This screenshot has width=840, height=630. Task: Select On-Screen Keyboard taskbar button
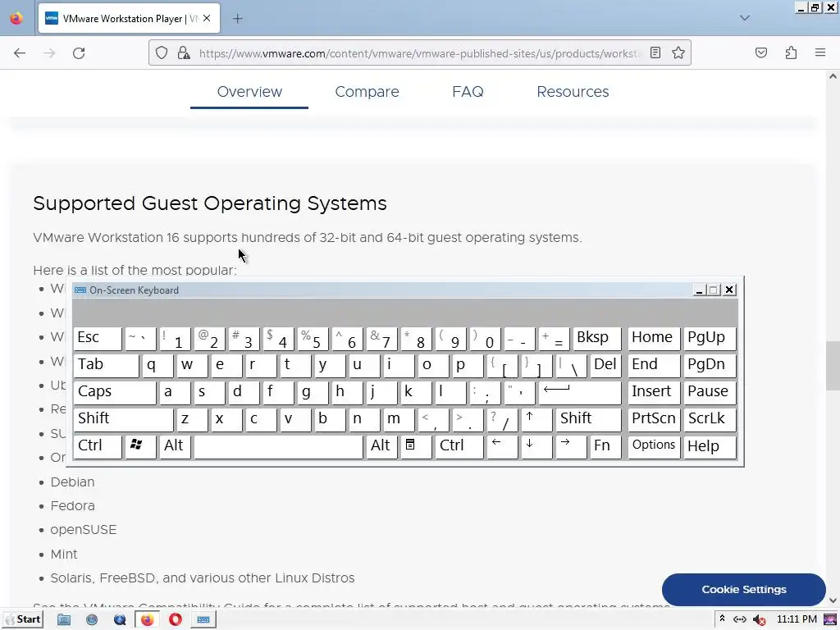coord(203,620)
